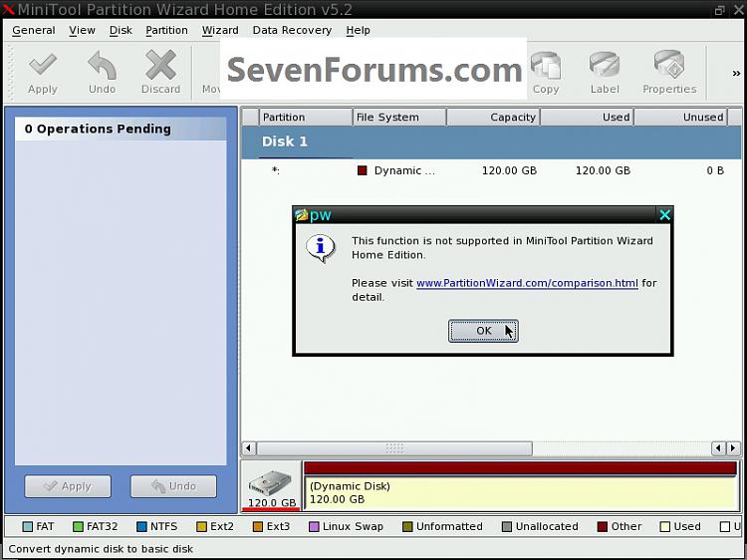Click the Undo button under Operations Pending

(x=173, y=486)
